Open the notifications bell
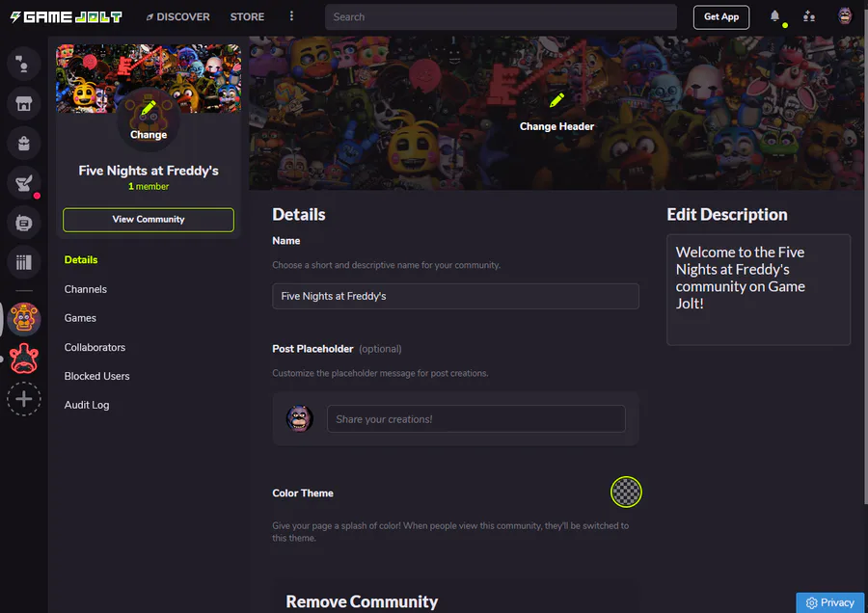Image resolution: width=868 pixels, height=613 pixels. pyautogui.click(x=775, y=16)
